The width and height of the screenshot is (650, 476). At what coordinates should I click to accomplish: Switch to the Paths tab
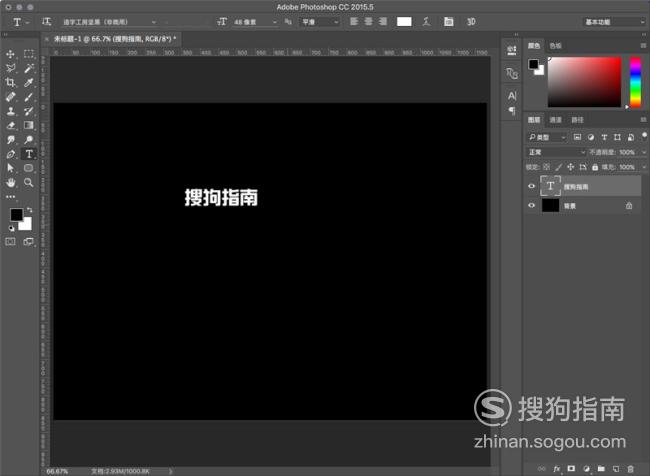[577, 120]
